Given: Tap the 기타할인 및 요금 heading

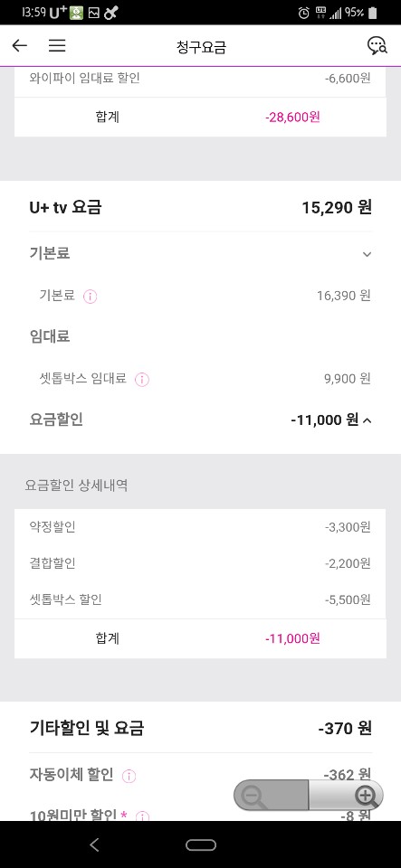Looking at the screenshot, I should 86,728.
